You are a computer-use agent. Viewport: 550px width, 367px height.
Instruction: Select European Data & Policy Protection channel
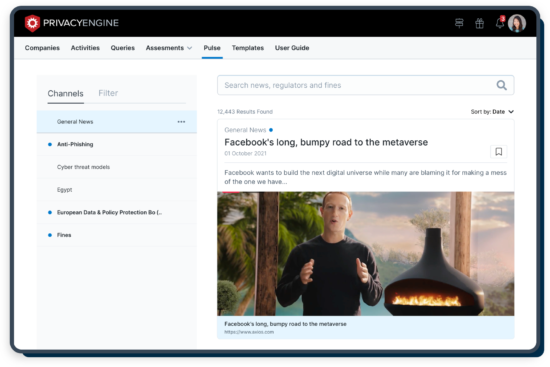pos(117,212)
